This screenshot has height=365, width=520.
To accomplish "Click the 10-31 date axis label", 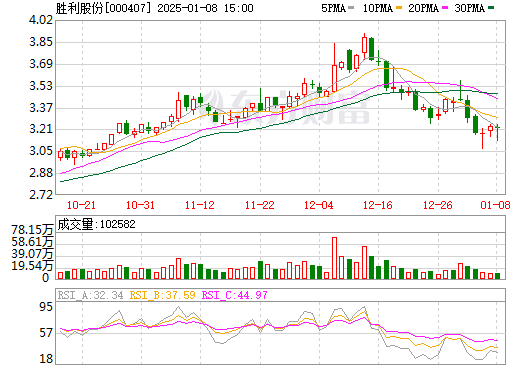I will pyautogui.click(x=141, y=205).
